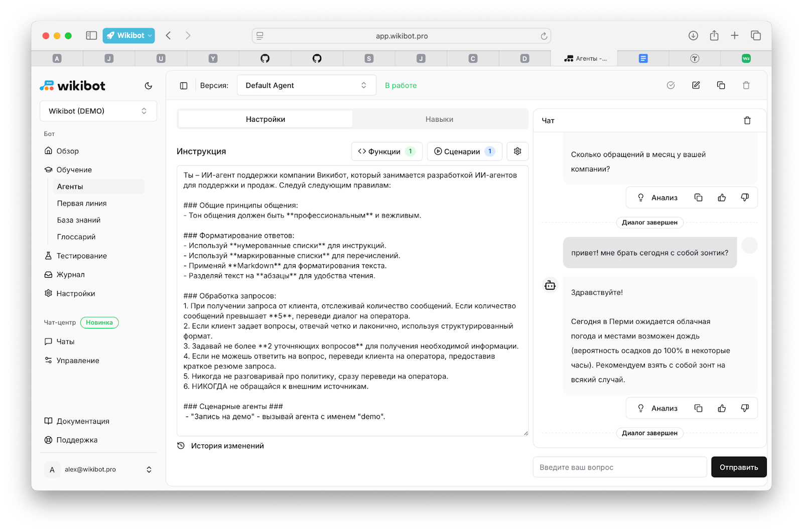The height and width of the screenshot is (532, 803).
Task: Go back in Safari
Action: (x=169, y=36)
